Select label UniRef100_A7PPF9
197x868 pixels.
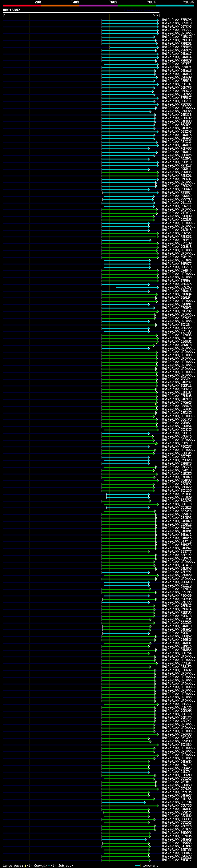click(x=177, y=240)
